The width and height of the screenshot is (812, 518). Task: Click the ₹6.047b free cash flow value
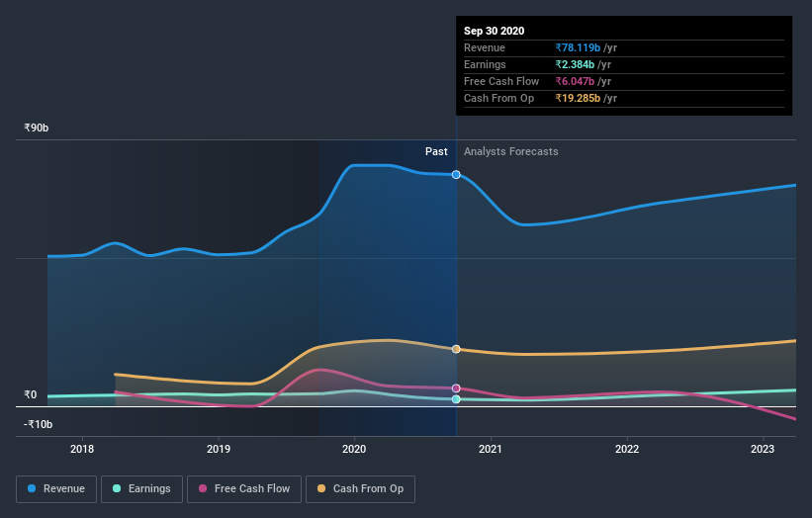[575, 81]
